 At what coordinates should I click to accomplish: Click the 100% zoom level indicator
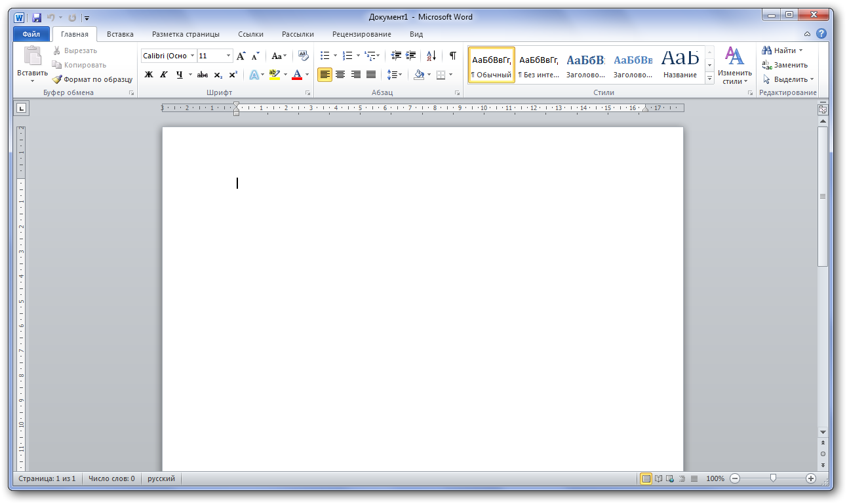coord(715,479)
